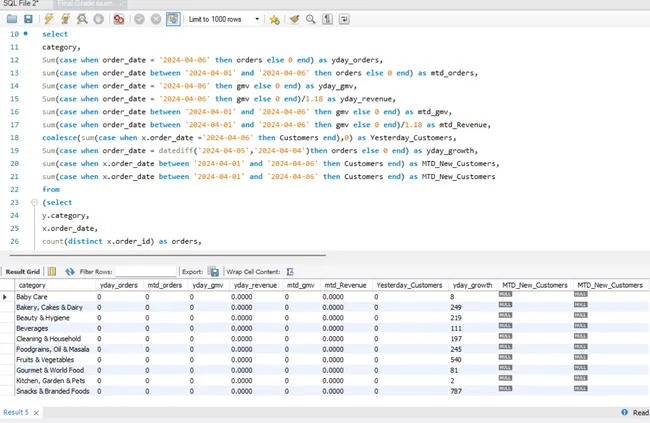Select the Result Grid view

tap(23, 272)
